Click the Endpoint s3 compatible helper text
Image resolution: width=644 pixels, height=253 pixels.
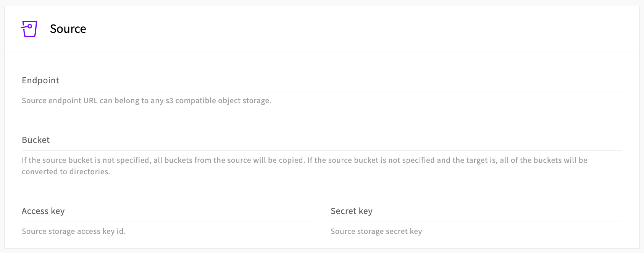point(146,101)
